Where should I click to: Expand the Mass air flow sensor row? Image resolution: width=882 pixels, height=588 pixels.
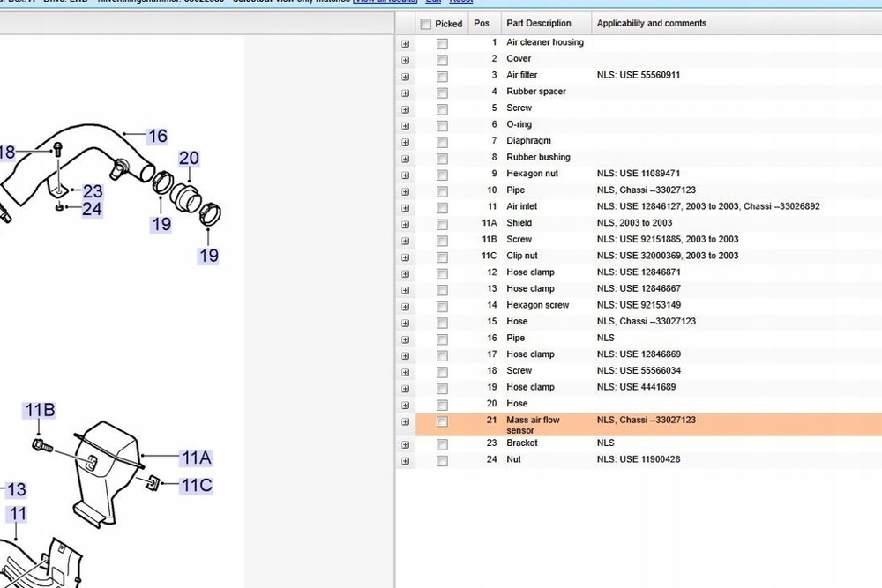coord(405,421)
